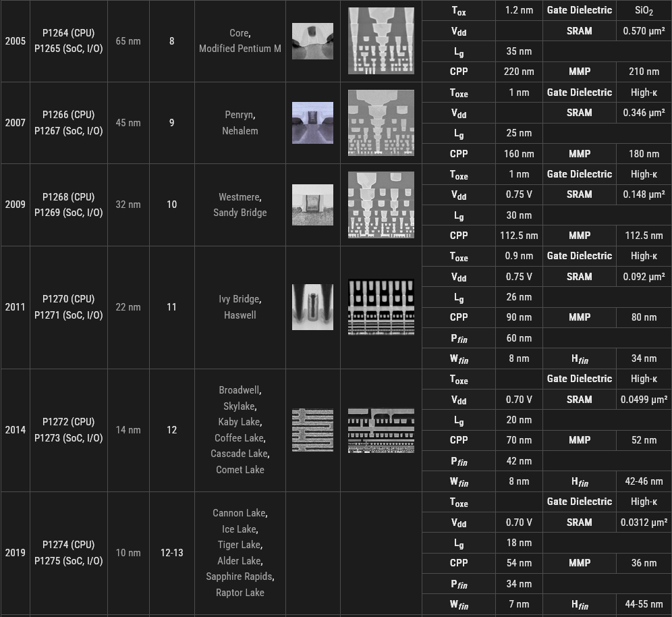Screen dimensions: 672x617
Task: Click the SRAM value 0.148 µm²
Action: pos(644,194)
